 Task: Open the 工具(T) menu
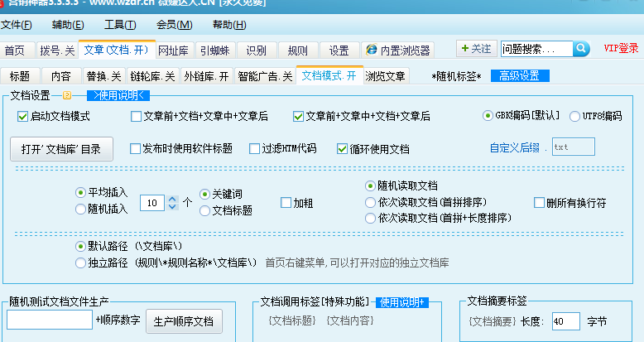(x=120, y=25)
